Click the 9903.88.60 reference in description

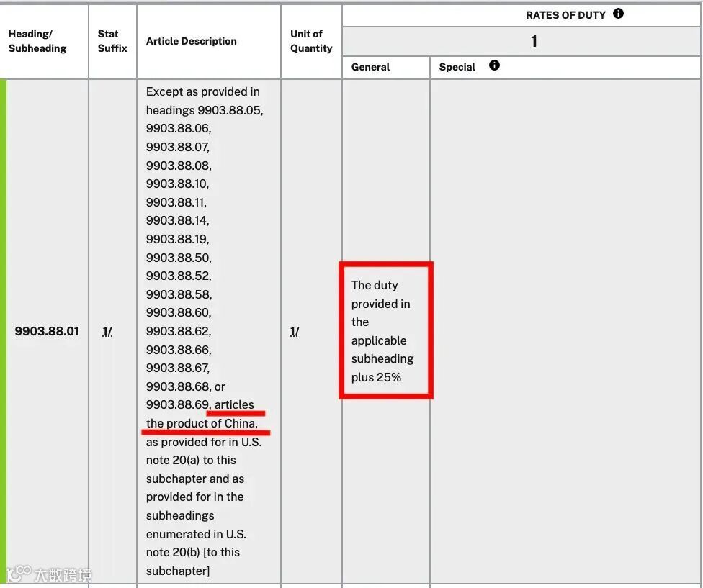click(179, 312)
